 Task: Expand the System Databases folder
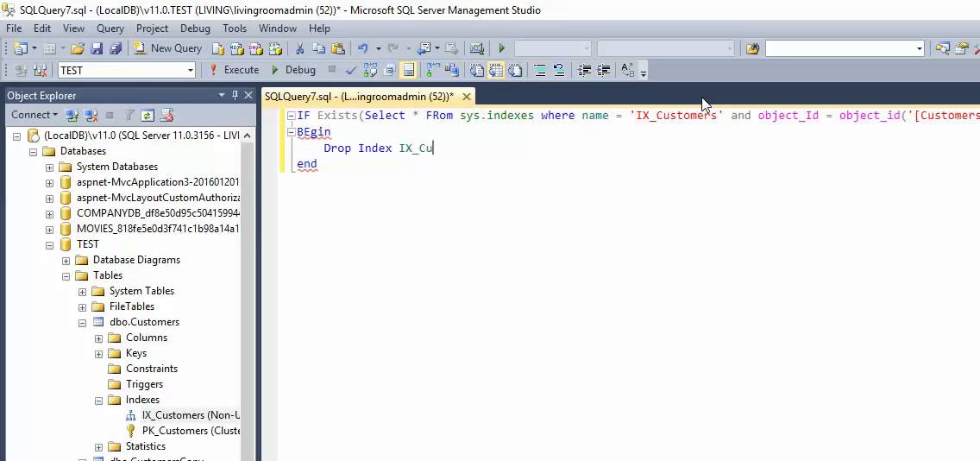[49, 167]
